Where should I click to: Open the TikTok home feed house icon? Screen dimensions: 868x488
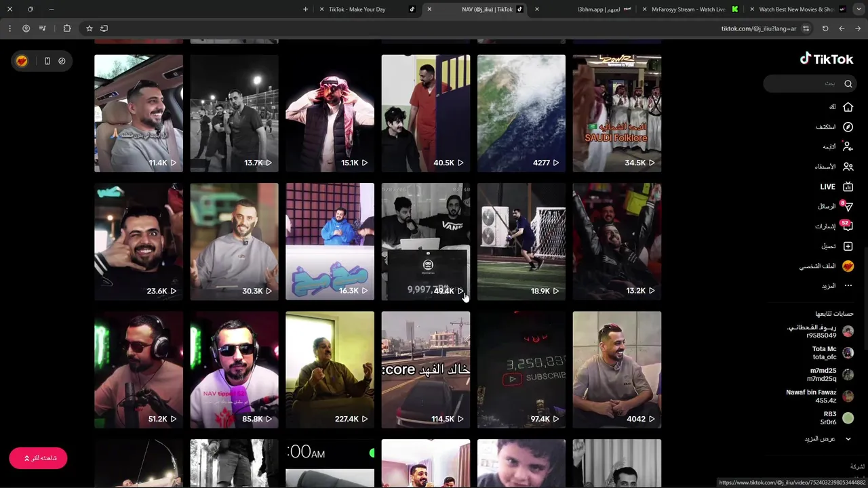(x=848, y=107)
